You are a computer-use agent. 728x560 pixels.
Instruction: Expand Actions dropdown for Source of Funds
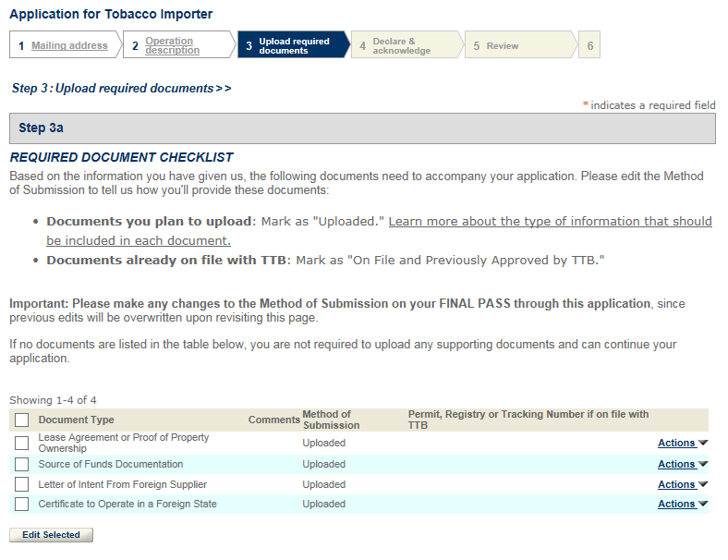coord(682,465)
